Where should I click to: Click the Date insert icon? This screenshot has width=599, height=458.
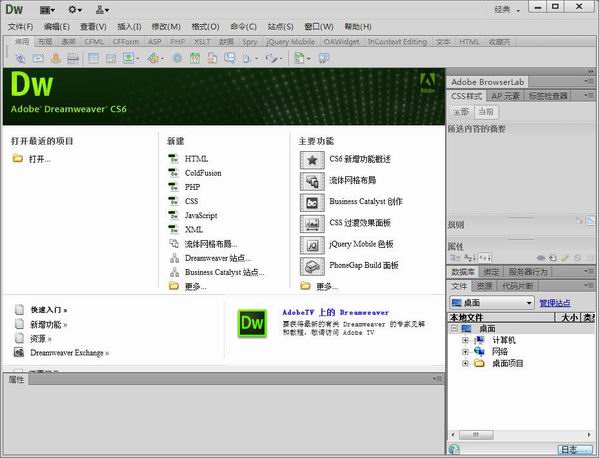tap(195, 58)
